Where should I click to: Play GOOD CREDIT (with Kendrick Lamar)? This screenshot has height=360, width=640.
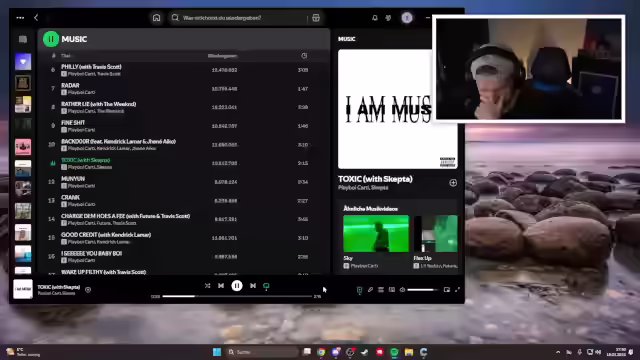[184, 238]
